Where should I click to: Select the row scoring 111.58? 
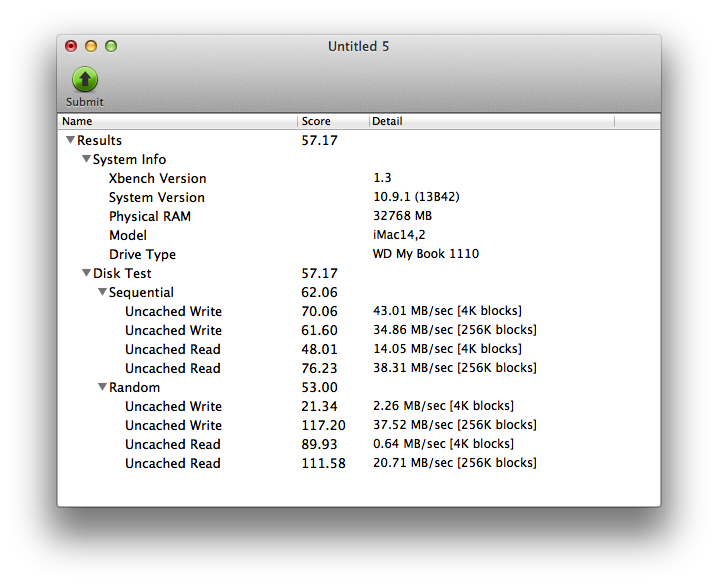(359, 463)
